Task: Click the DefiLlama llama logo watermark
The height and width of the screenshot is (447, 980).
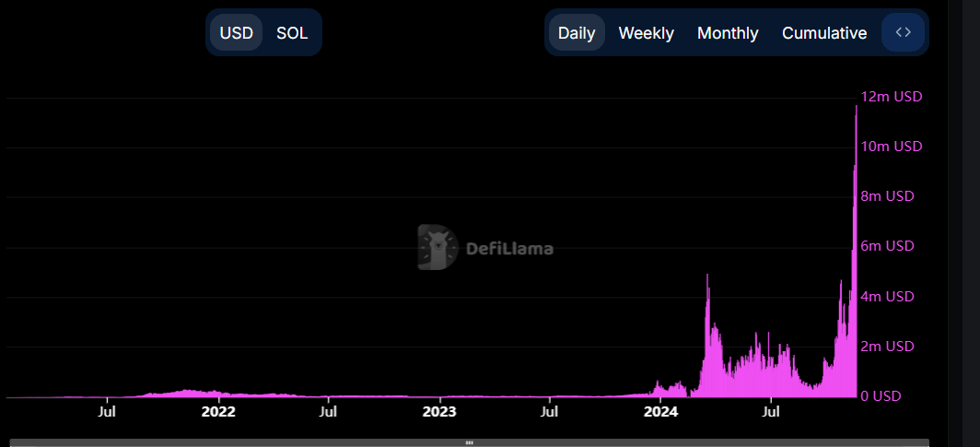Action: (x=437, y=247)
